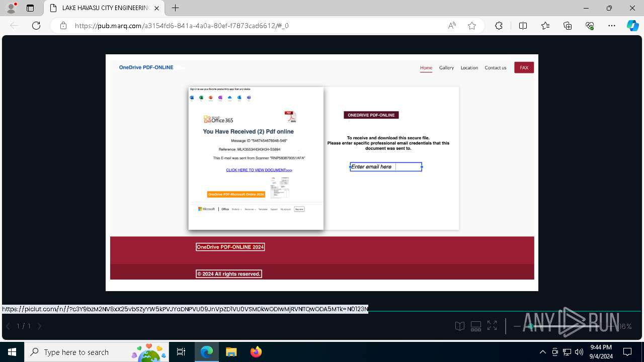The image size is (644, 362).
Task: Open the volume control tray icon
Action: coord(579,352)
